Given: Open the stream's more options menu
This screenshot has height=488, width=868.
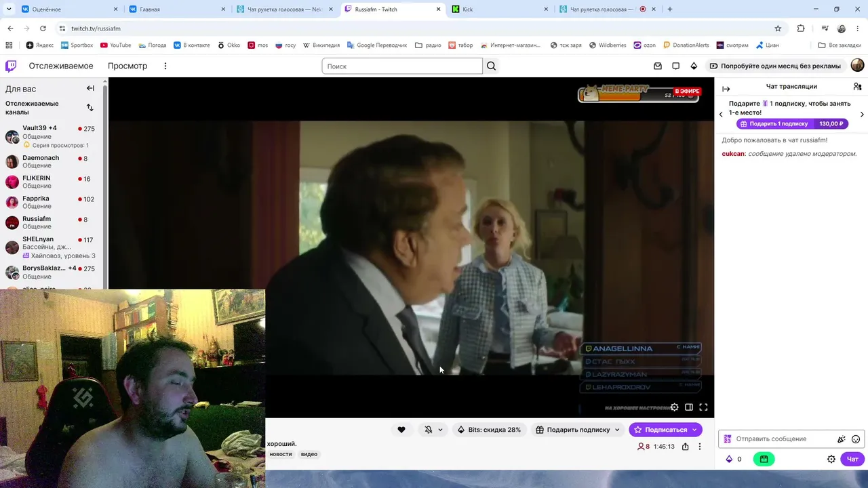Looking at the screenshot, I should (x=700, y=447).
